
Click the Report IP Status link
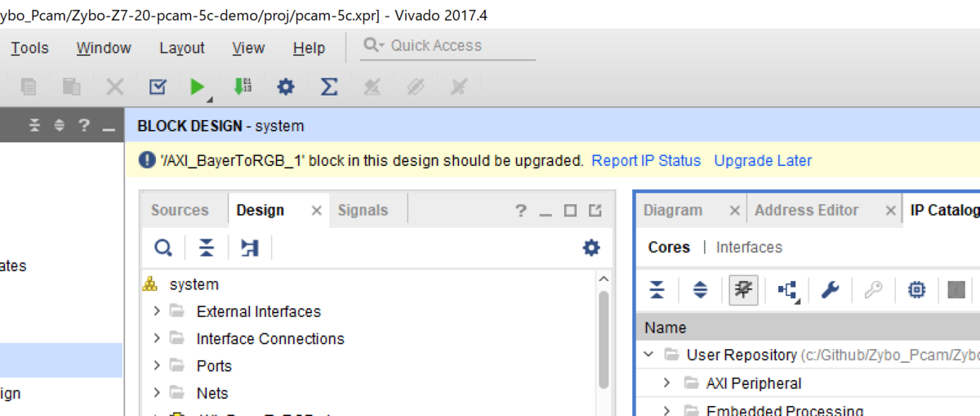click(x=646, y=160)
